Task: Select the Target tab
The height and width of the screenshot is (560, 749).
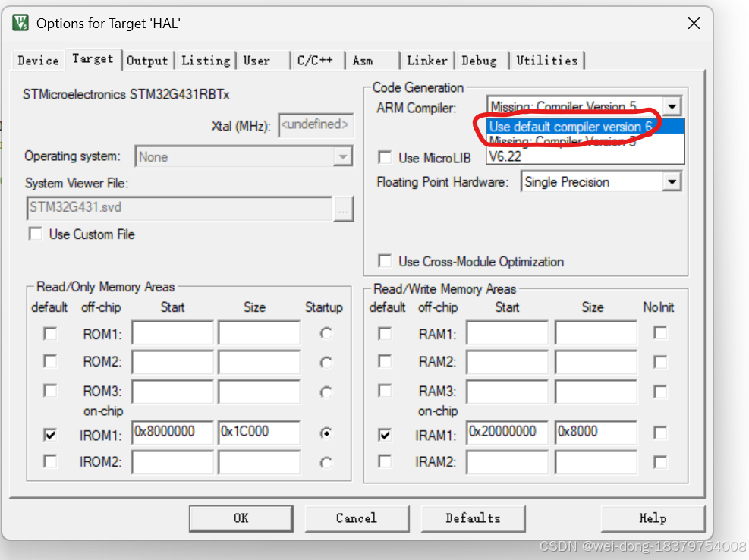Action: [93, 59]
